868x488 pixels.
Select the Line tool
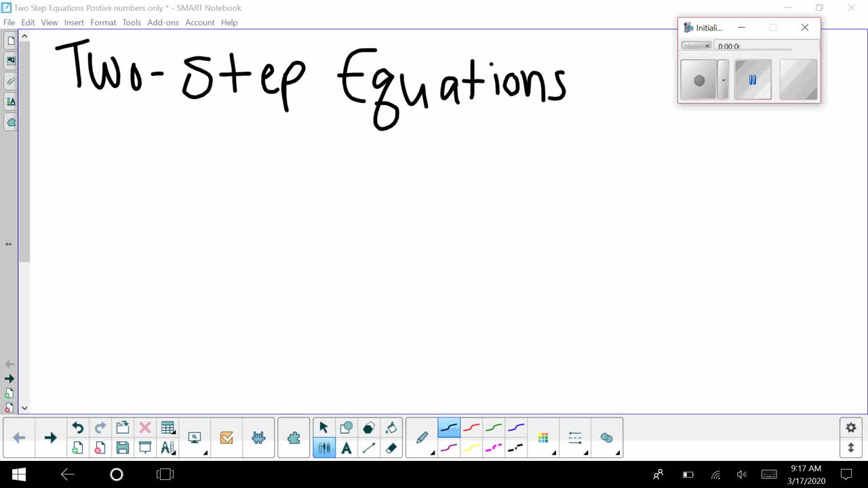368,447
